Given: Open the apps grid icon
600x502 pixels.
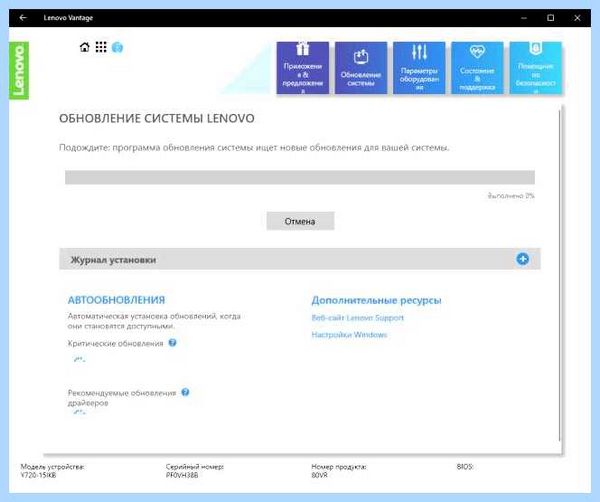Looking at the screenshot, I should tap(101, 47).
